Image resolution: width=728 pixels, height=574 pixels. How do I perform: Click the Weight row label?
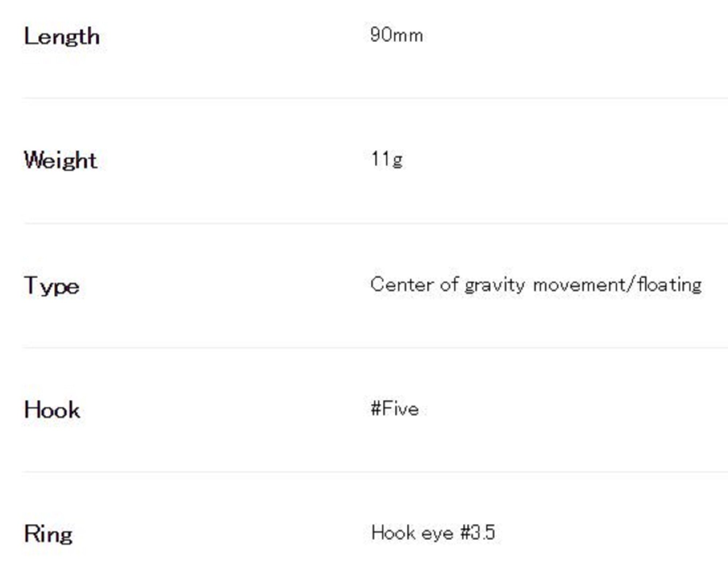(60, 161)
